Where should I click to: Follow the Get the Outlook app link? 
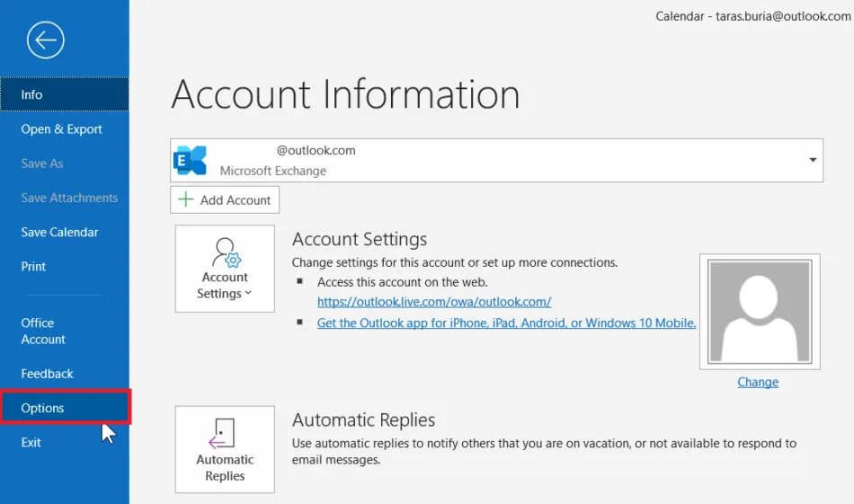tap(506, 323)
